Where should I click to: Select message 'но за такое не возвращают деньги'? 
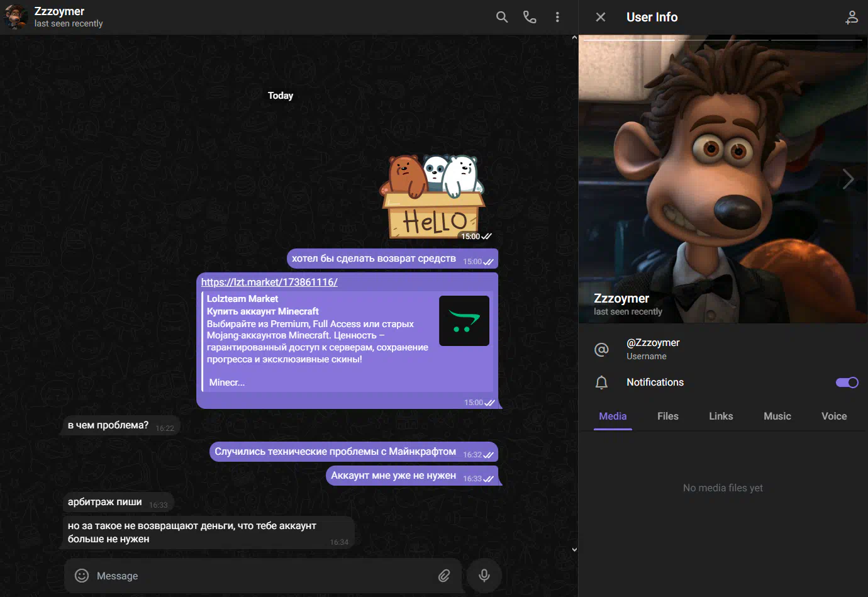click(208, 532)
